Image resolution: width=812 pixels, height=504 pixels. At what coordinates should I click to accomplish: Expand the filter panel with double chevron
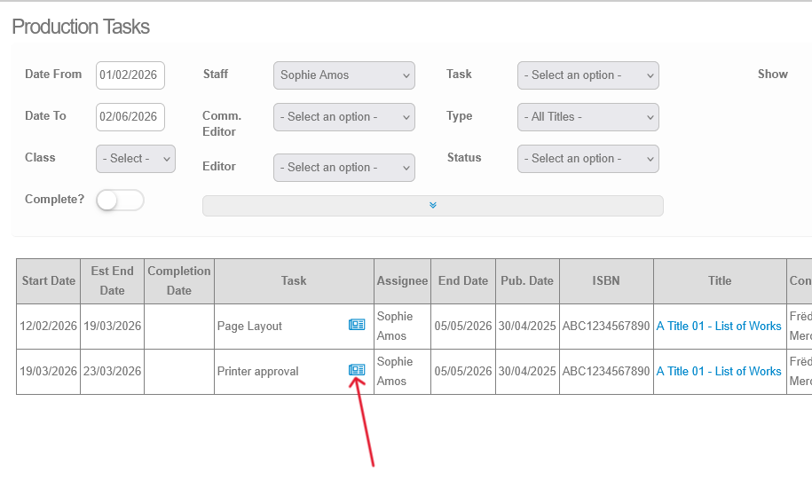[432, 206]
